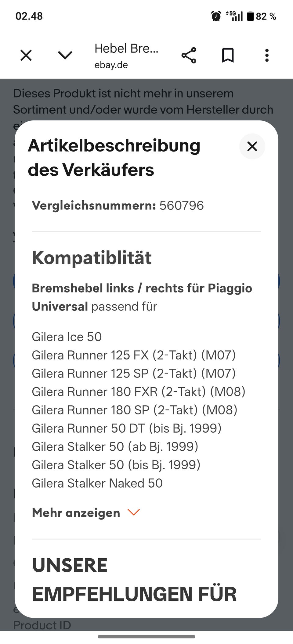This screenshot has width=293, height=644.
Task: Tap the Hebel Bre... page title
Action: tap(126, 48)
